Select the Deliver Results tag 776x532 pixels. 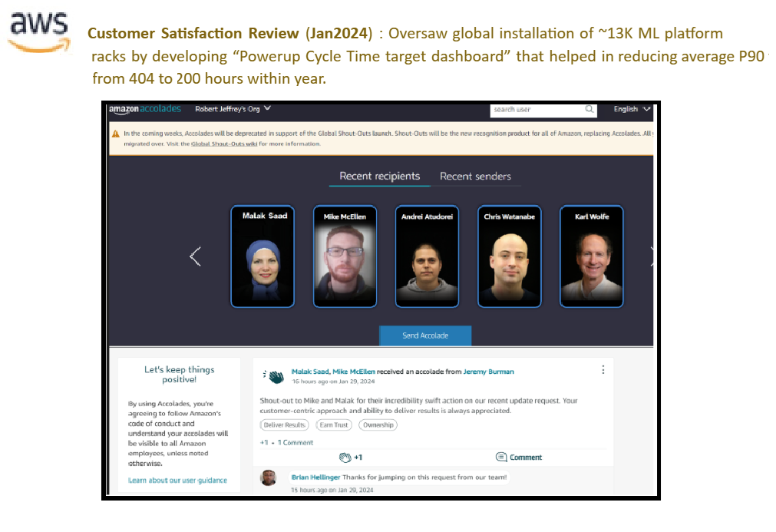pos(284,425)
